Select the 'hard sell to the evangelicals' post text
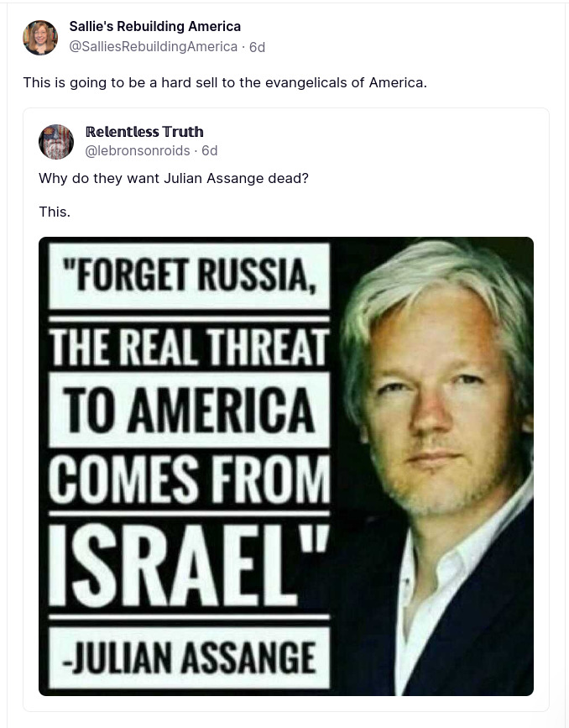The height and width of the screenshot is (728, 569). point(225,82)
